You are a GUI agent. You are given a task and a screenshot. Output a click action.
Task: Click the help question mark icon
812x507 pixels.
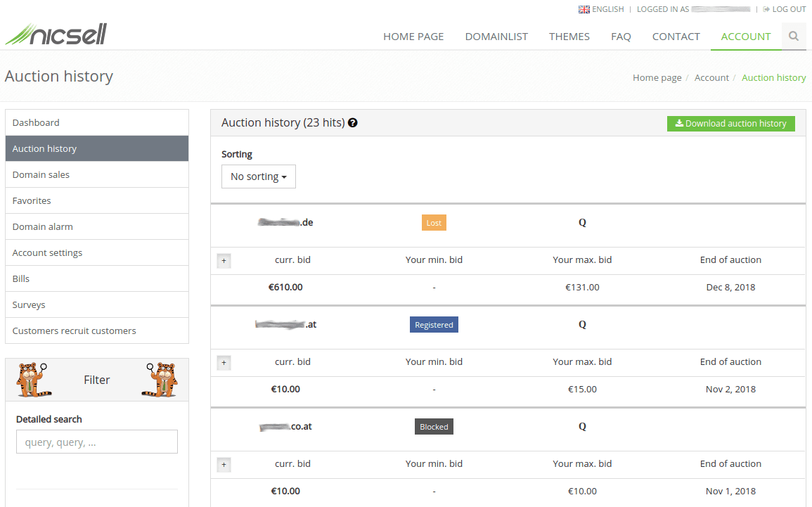point(353,122)
